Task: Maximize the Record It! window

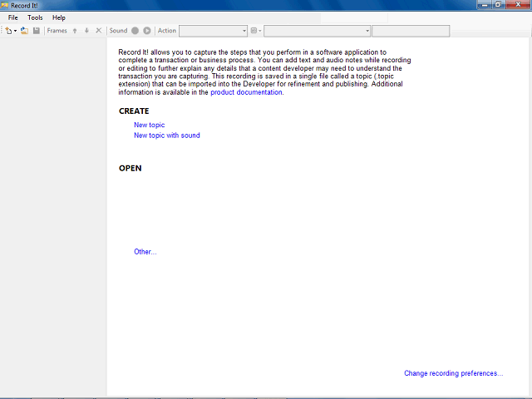Action: coord(498,5)
